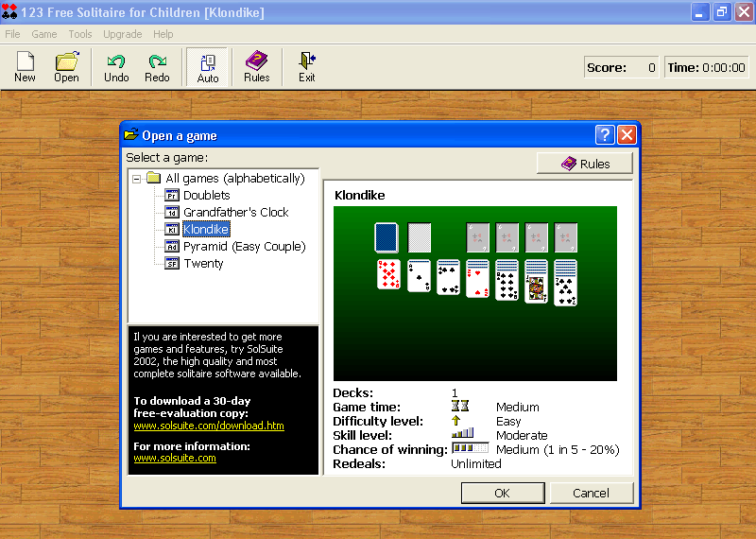Open the www.solsuite.com link
This screenshot has width=756, height=539.
click(x=175, y=458)
